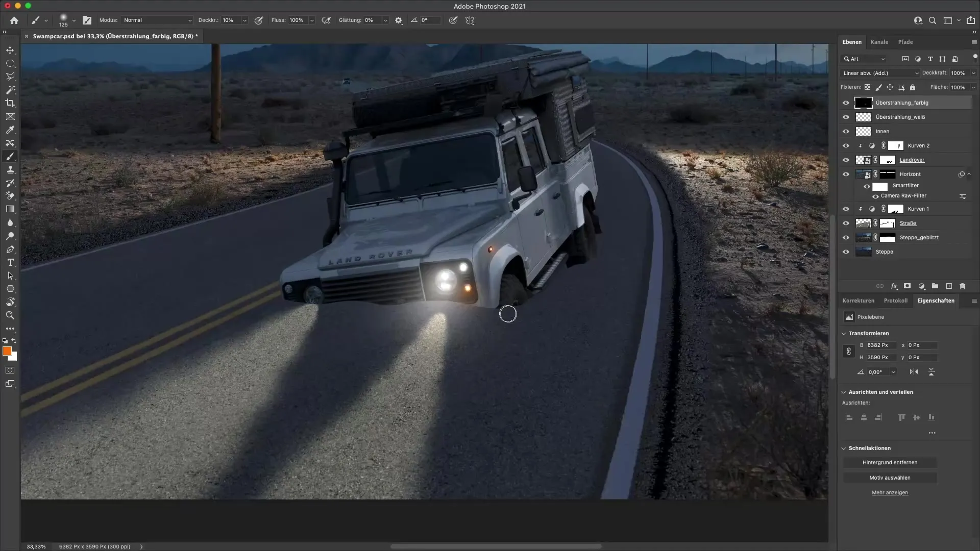Hide the Landrover layer
The height and width of the screenshot is (551, 980).
[846, 160]
